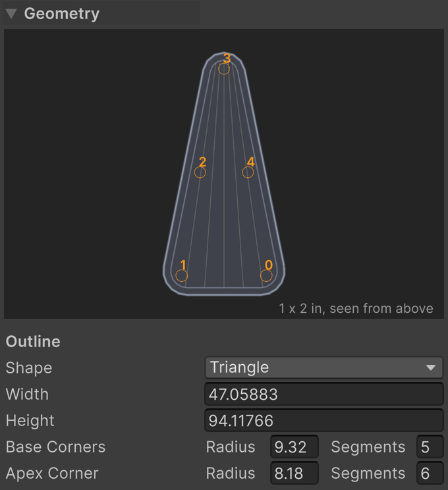The height and width of the screenshot is (490, 448).
Task: Edit the Apex Corner Segments field
Action: pyautogui.click(x=430, y=473)
